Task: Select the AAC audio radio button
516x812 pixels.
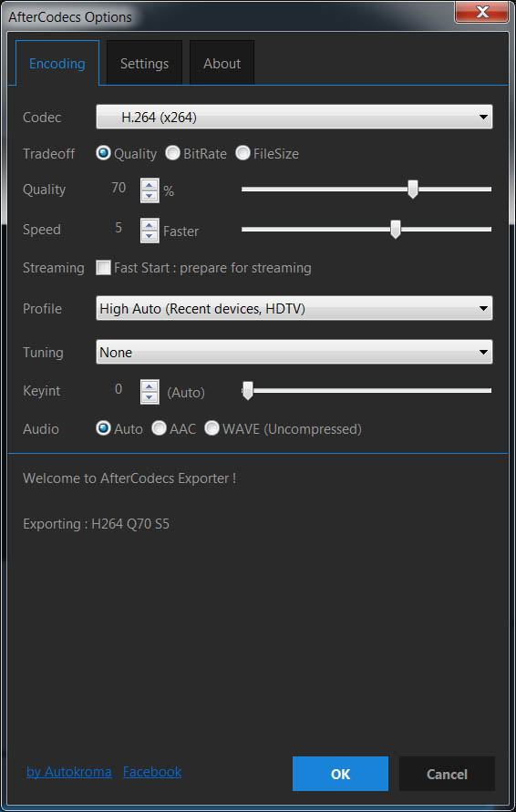Action: [159, 428]
